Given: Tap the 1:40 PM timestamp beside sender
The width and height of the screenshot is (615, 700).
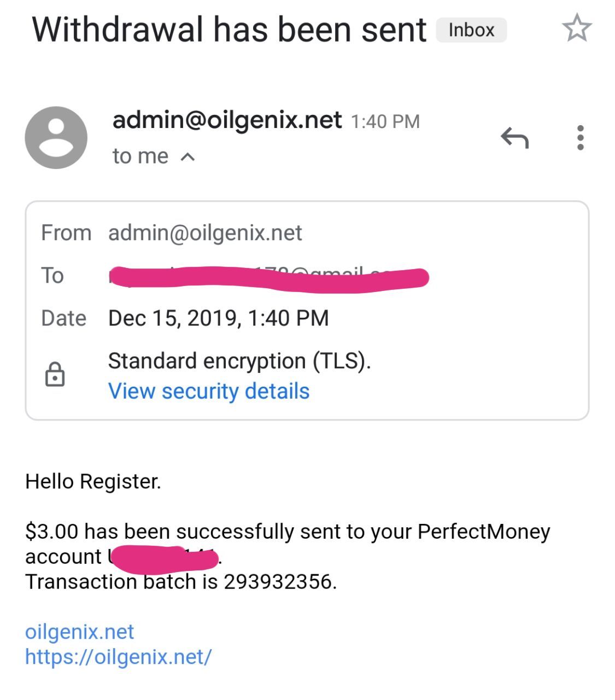Looking at the screenshot, I should point(385,121).
